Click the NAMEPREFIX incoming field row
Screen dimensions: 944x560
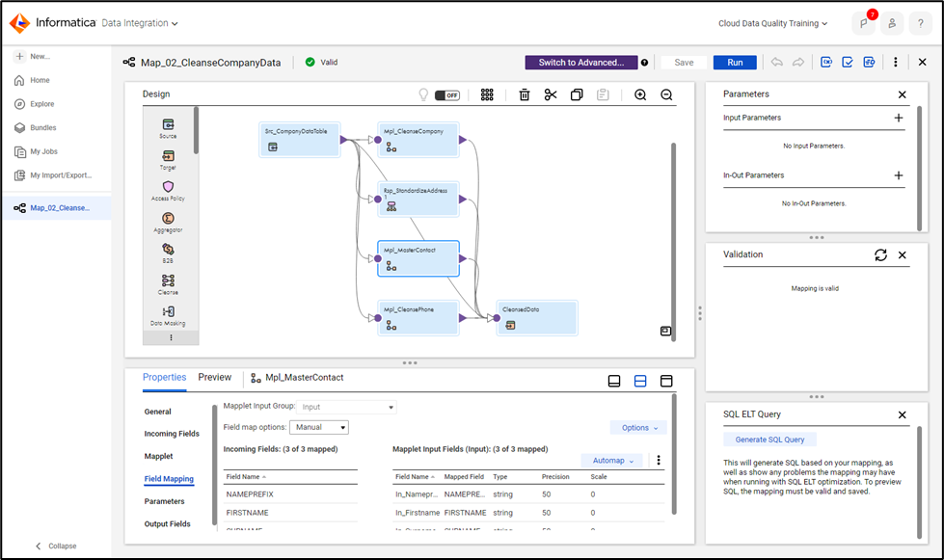(290, 494)
